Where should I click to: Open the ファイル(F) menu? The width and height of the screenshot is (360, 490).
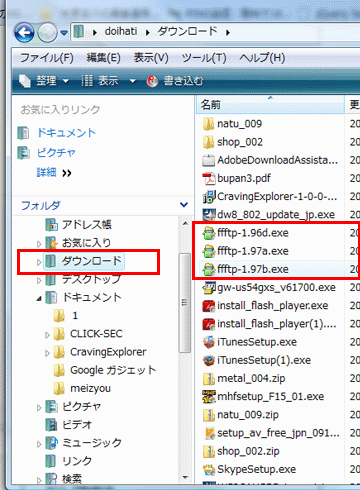(47, 58)
